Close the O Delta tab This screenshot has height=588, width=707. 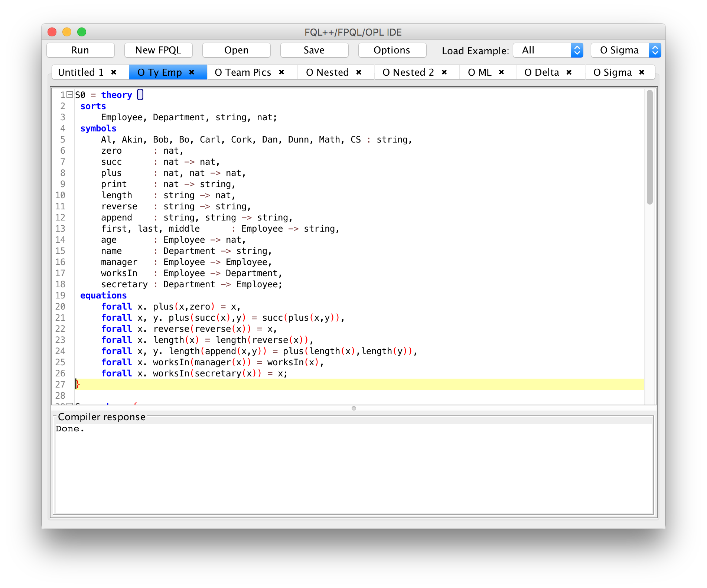[569, 72]
